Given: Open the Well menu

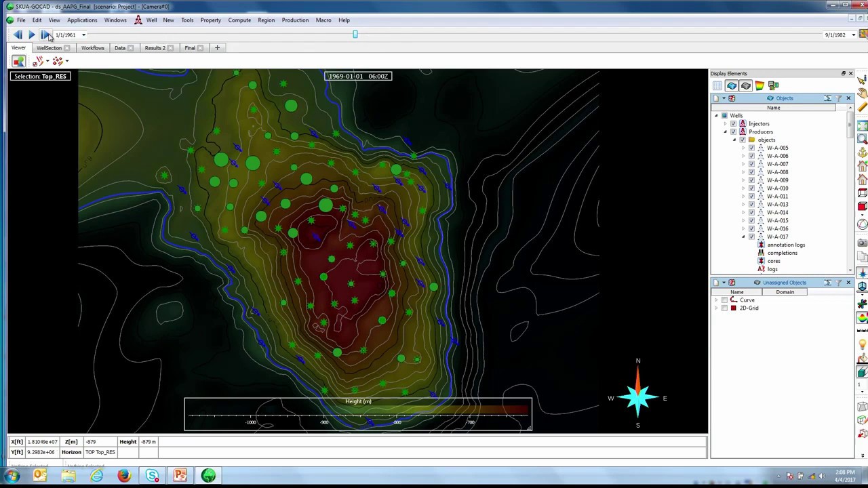Looking at the screenshot, I should point(151,20).
